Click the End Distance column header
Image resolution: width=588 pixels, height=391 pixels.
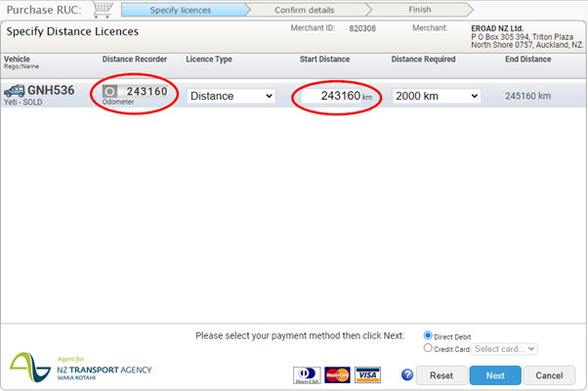[528, 60]
